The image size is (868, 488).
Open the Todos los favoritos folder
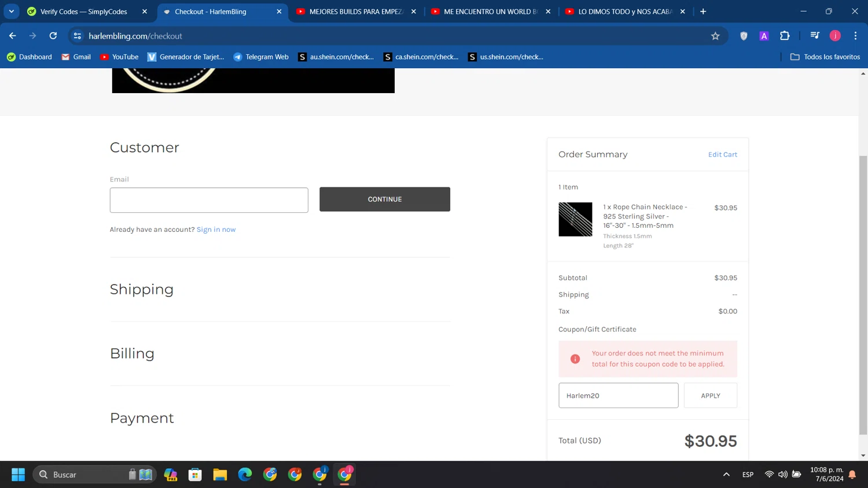tap(825, 57)
